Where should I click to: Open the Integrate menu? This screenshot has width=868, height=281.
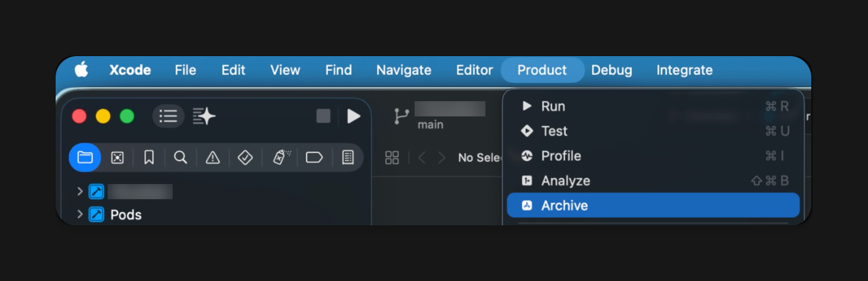pyautogui.click(x=684, y=70)
